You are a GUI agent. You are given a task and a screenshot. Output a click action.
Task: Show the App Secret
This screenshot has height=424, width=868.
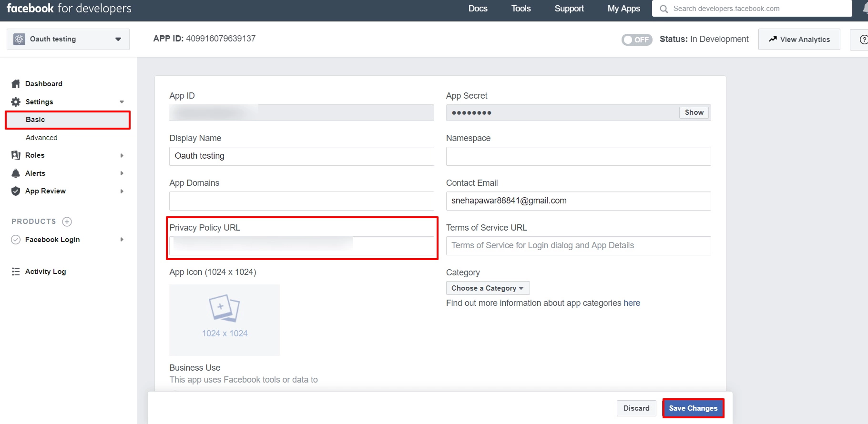coord(694,112)
